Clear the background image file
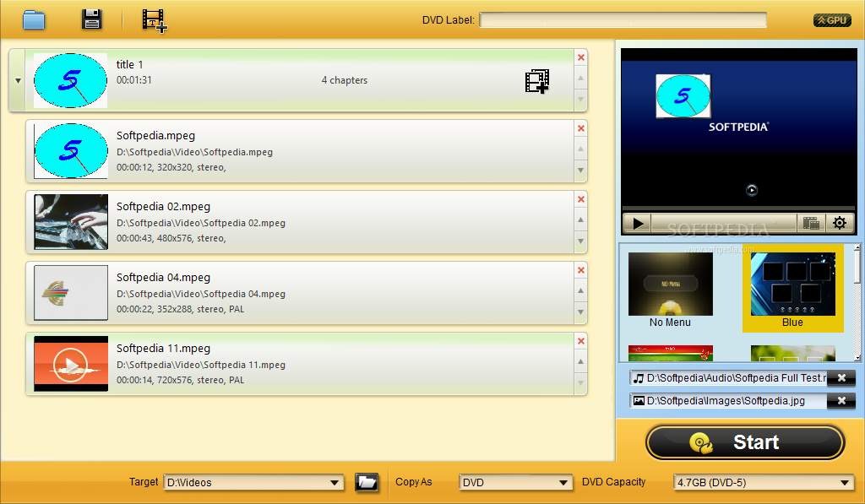Screen dimensions: 865x504 pyautogui.click(x=842, y=401)
